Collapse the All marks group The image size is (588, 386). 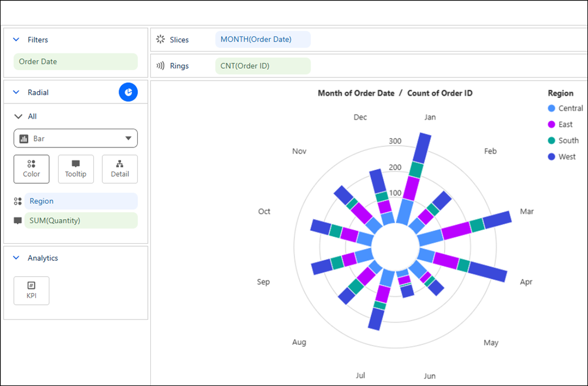[18, 116]
